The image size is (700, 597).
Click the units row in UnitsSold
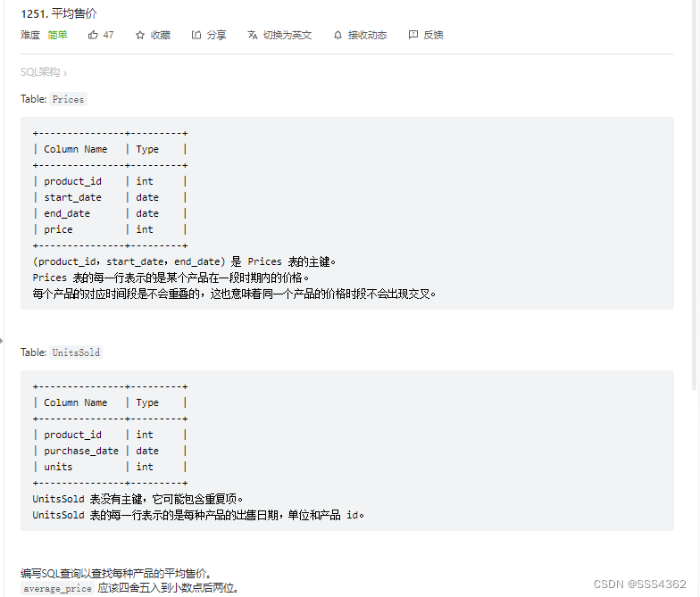[110, 467]
